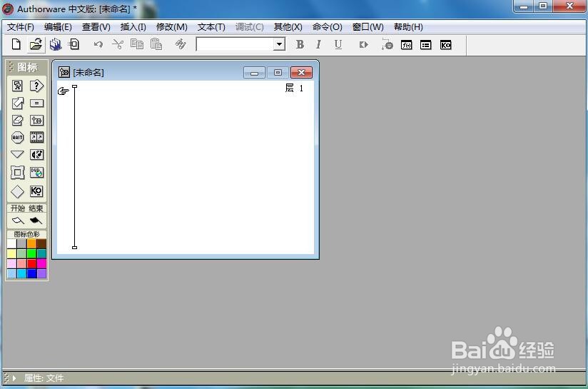Click the Save All toolbar icon

56,45
